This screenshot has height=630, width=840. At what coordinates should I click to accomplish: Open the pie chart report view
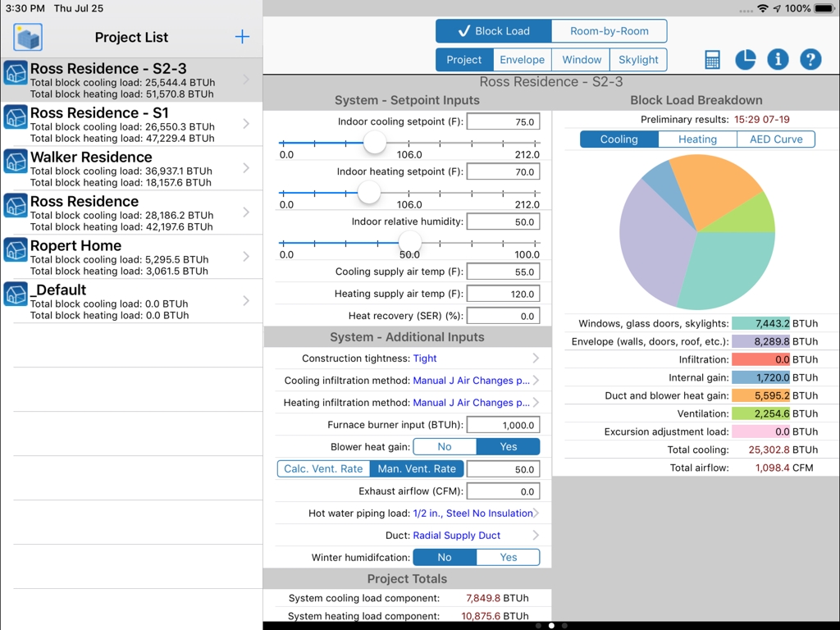tap(744, 59)
